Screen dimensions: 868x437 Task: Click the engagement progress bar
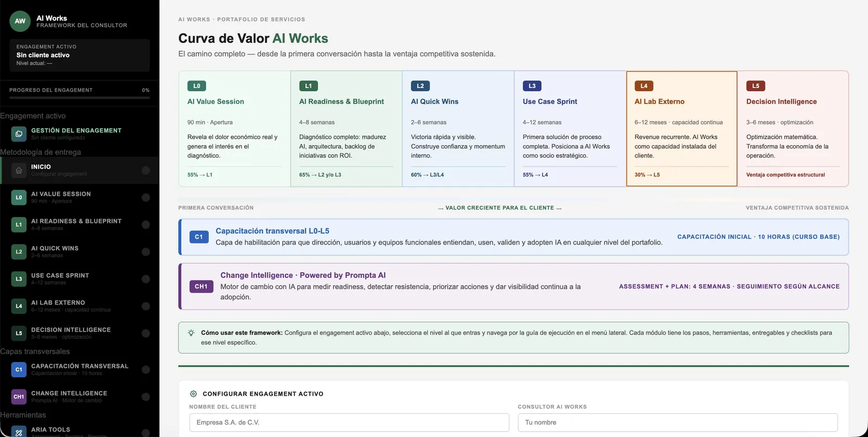(79, 98)
